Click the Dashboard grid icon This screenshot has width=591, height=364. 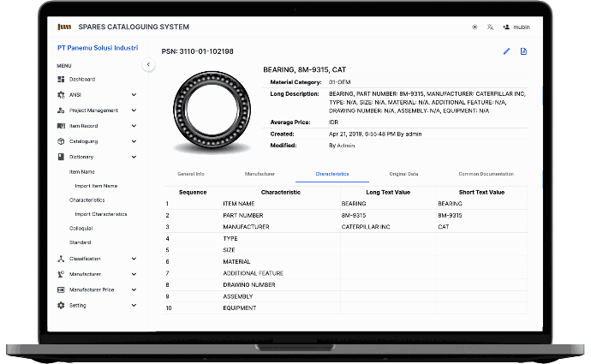(61, 80)
